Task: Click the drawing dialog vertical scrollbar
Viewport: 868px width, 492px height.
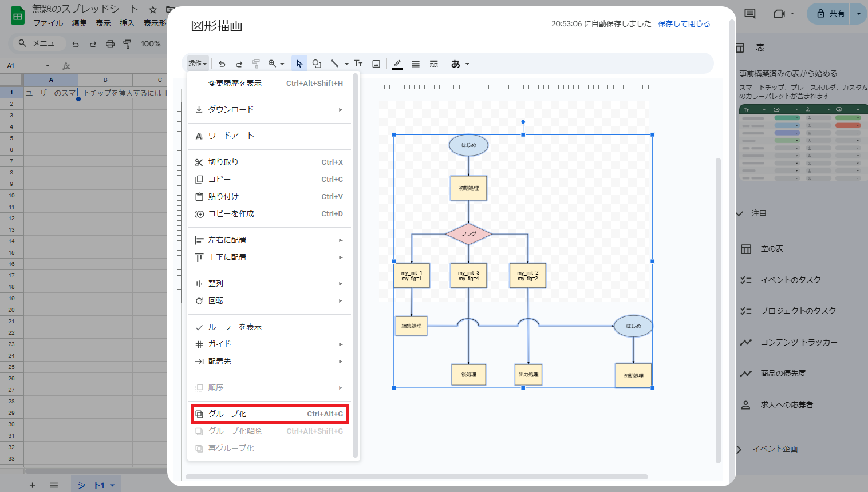Action: (x=718, y=311)
